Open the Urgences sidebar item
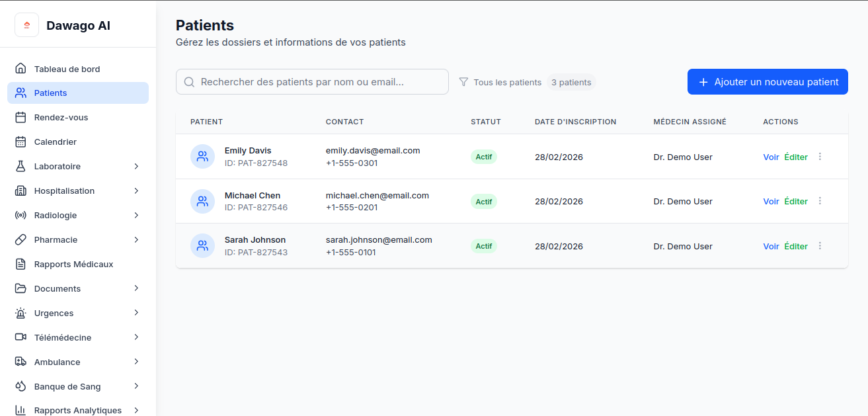The image size is (868, 416). (x=54, y=313)
